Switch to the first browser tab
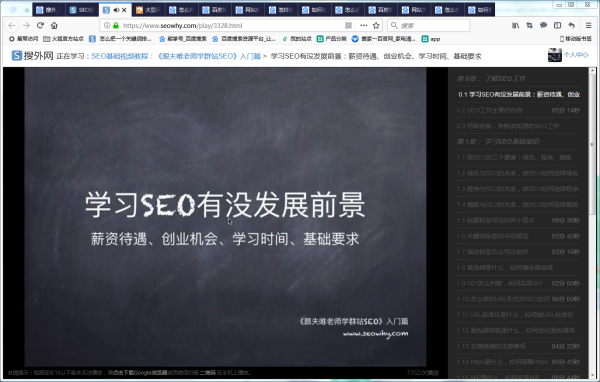 pos(49,10)
